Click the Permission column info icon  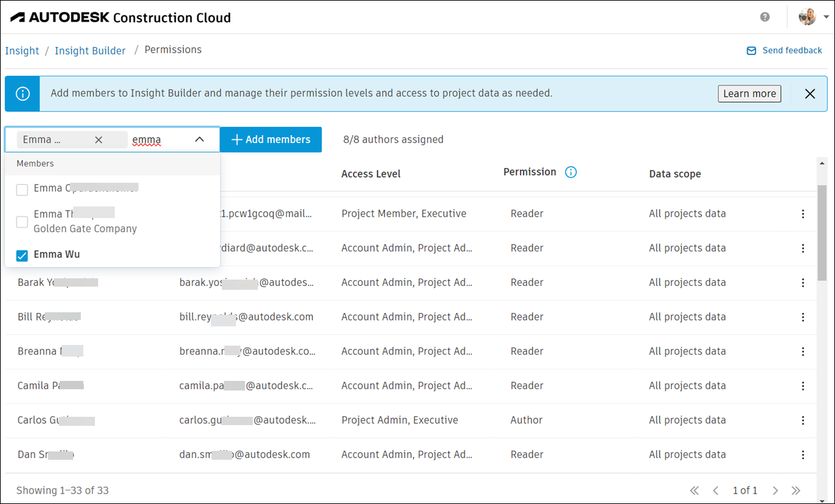(x=571, y=172)
